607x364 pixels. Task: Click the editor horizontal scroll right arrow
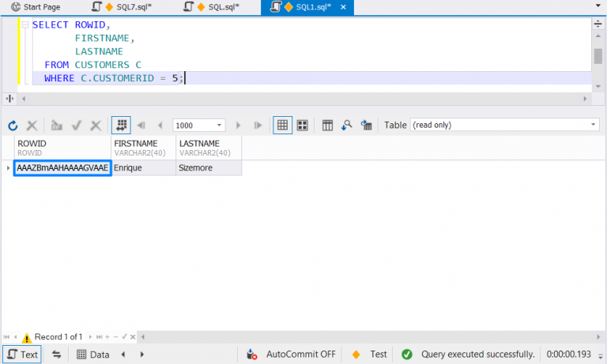(585, 99)
